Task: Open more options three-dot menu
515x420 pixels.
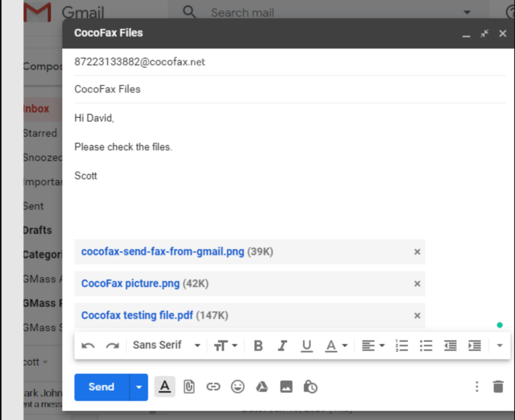Action: (x=477, y=387)
